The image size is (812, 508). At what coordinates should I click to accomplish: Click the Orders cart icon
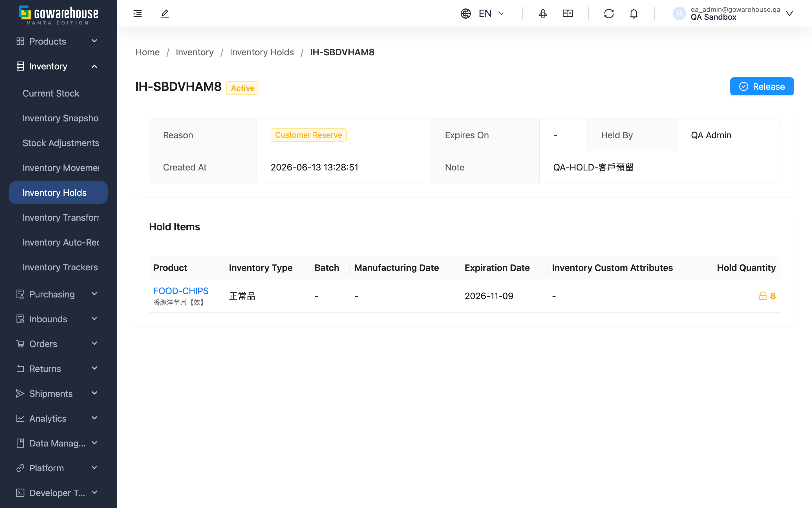click(x=20, y=344)
